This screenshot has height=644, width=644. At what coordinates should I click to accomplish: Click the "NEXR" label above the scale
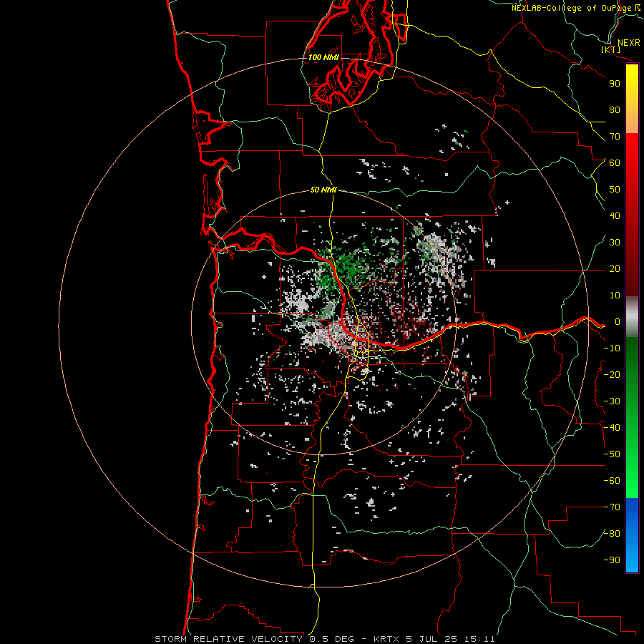(629, 43)
